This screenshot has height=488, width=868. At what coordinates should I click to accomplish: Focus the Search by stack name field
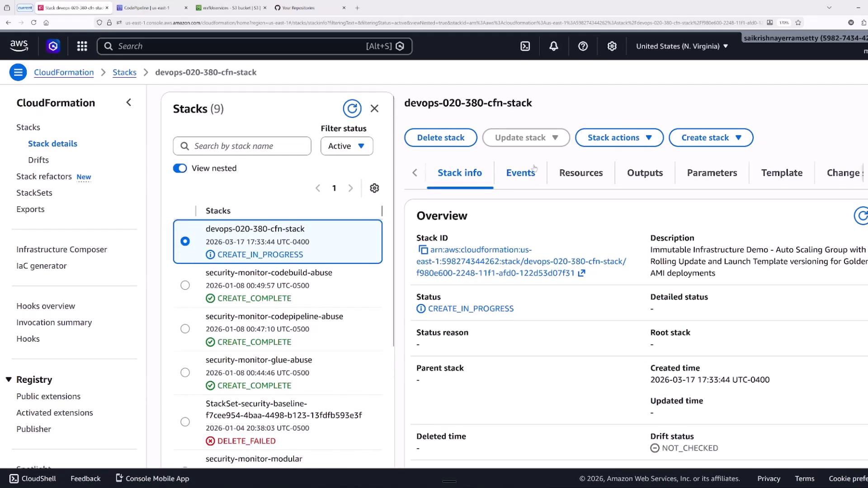(x=242, y=146)
